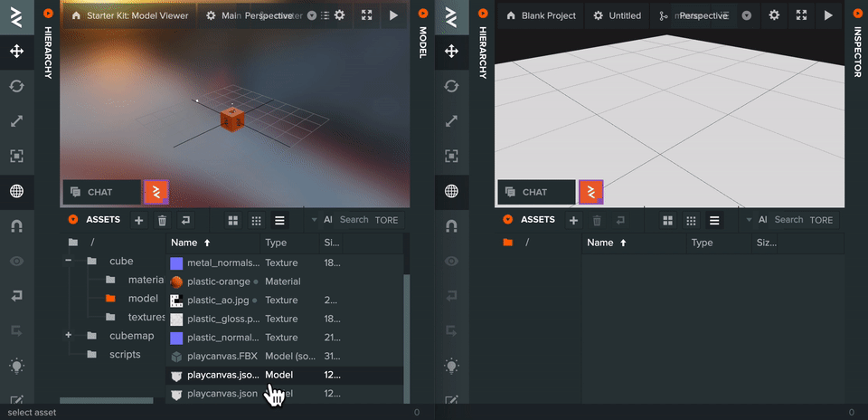The width and height of the screenshot is (868, 420).
Task: Select the Scale tool in left editor
Action: [16, 121]
